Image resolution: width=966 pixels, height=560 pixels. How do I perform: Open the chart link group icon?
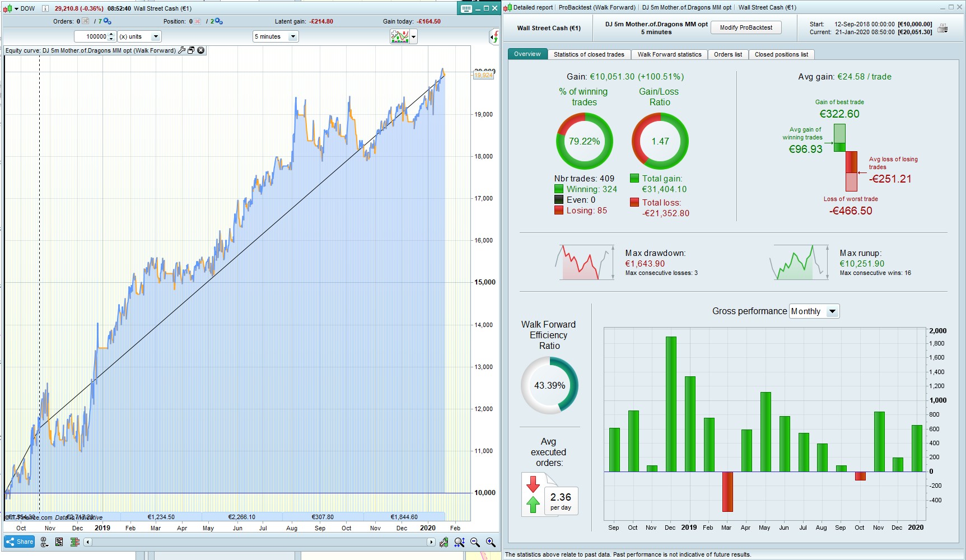(x=45, y=542)
